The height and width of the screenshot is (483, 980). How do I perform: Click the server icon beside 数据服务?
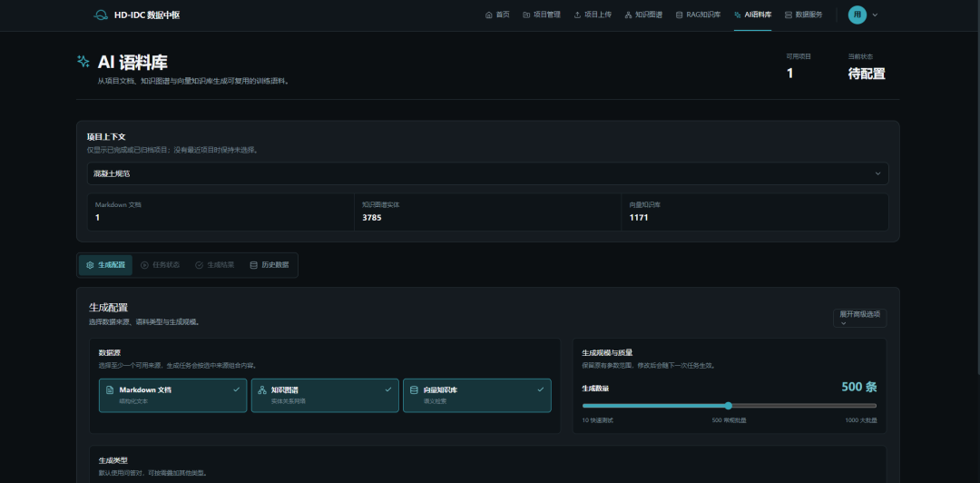pos(789,15)
